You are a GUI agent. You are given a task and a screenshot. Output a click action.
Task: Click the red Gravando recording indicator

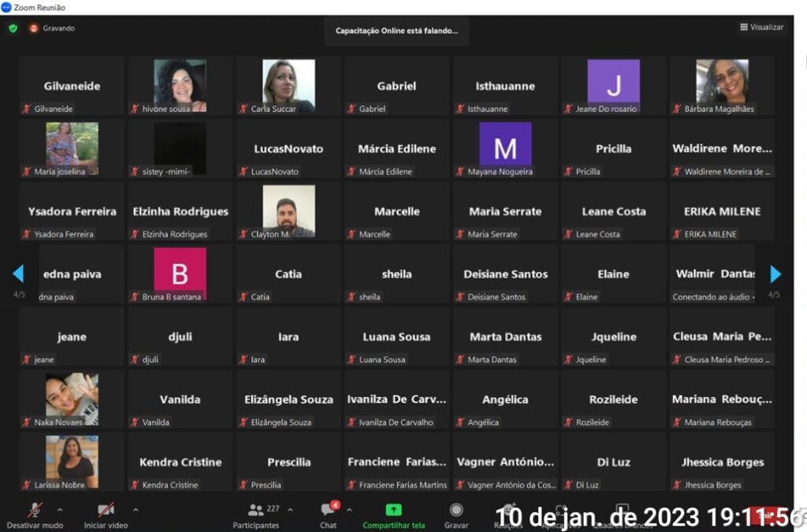tap(34, 28)
